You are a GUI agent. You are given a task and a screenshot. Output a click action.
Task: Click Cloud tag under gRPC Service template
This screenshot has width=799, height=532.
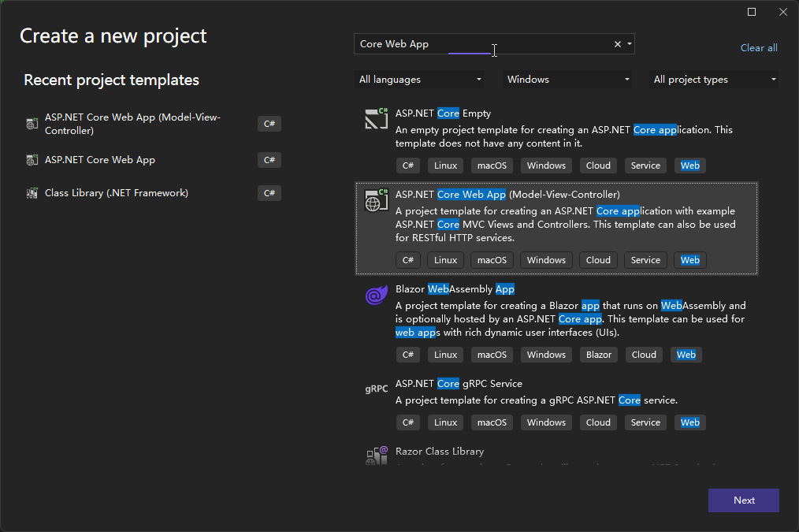[x=598, y=422]
